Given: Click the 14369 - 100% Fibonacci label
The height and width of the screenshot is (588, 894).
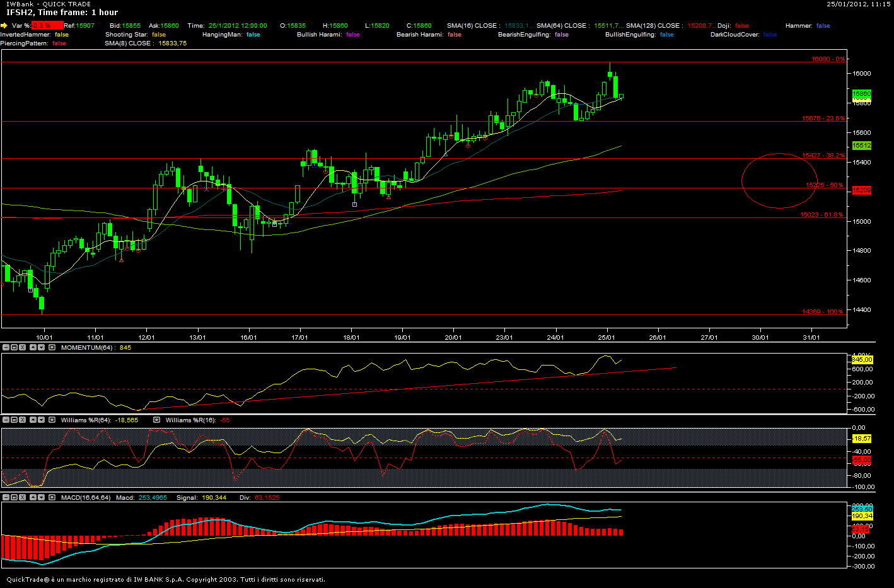Looking at the screenshot, I should coord(823,312).
